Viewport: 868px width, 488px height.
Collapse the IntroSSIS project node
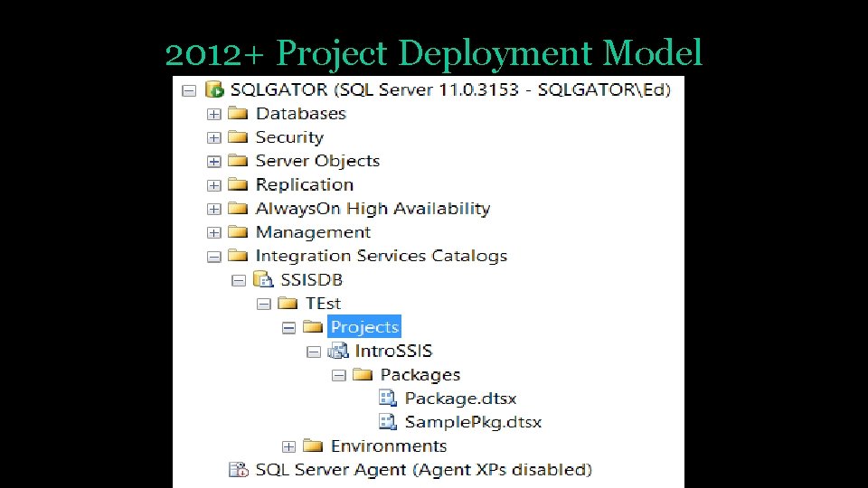(x=314, y=352)
